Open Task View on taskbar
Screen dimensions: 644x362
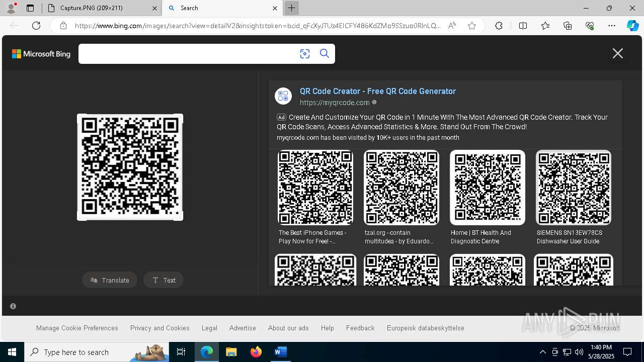tap(181, 352)
